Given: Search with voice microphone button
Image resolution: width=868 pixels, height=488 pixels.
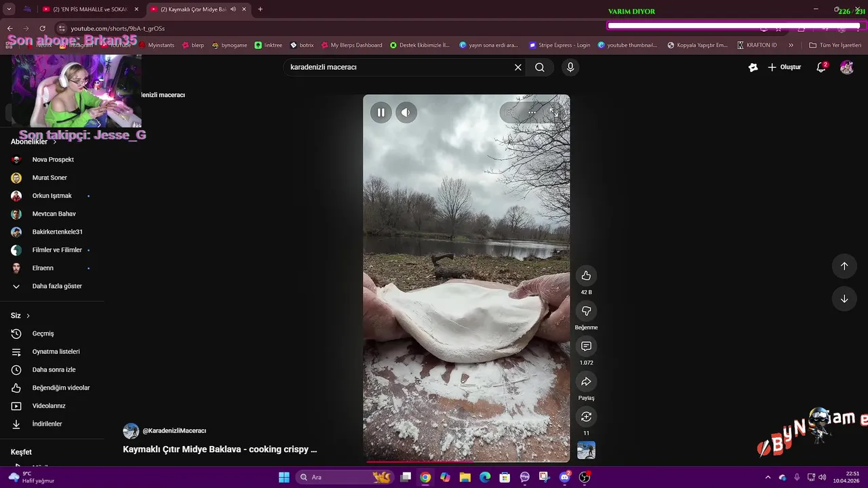Looking at the screenshot, I should (x=570, y=67).
